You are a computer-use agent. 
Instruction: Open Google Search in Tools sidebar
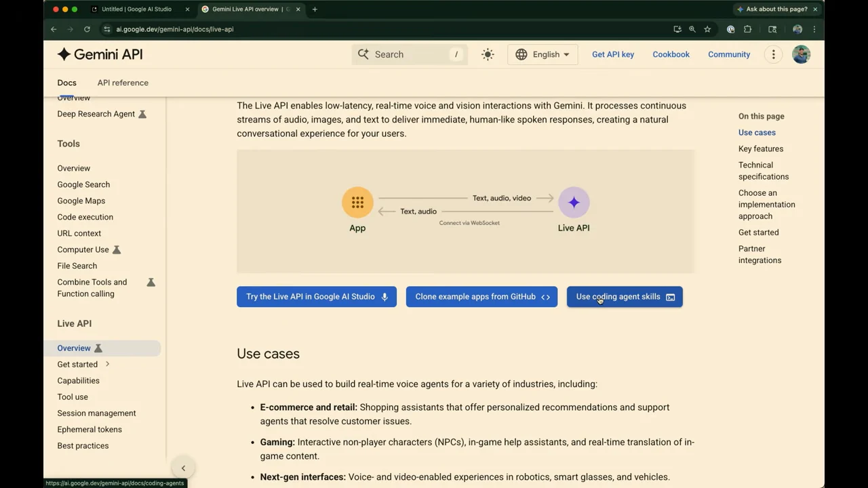click(x=83, y=184)
